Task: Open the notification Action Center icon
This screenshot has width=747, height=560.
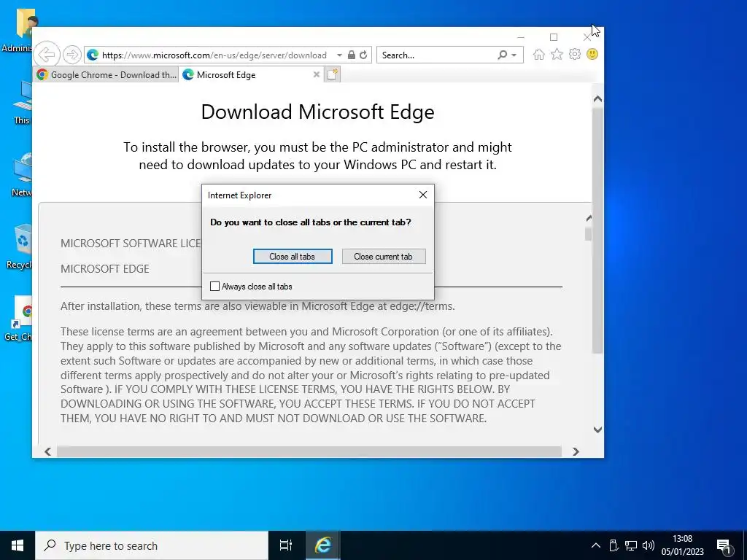Action: coord(724,545)
